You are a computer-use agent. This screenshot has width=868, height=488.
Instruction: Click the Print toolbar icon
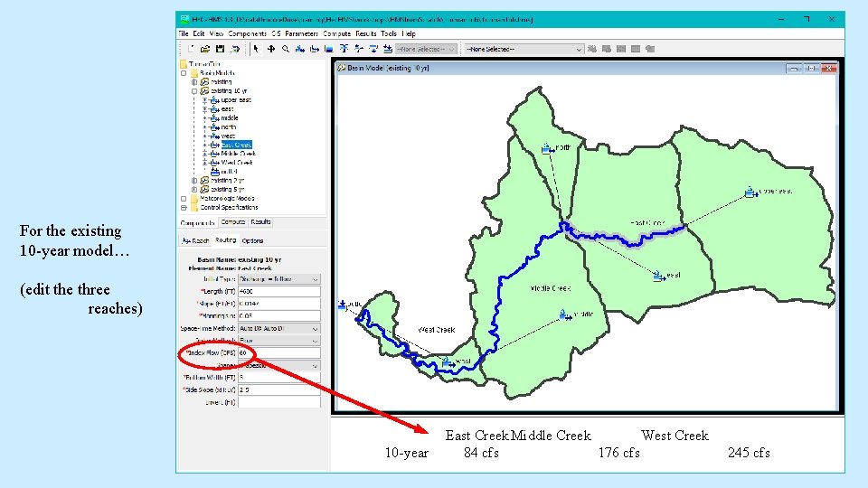235,49
